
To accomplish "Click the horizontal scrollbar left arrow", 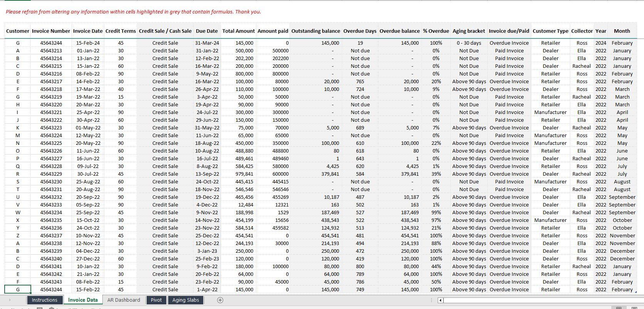I will 441,300.
